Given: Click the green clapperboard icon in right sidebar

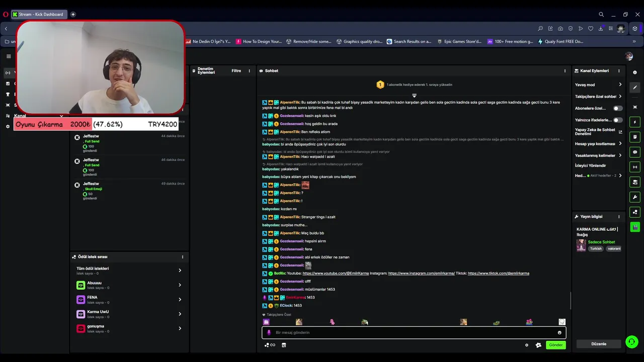Looking at the screenshot, I should point(635,227).
